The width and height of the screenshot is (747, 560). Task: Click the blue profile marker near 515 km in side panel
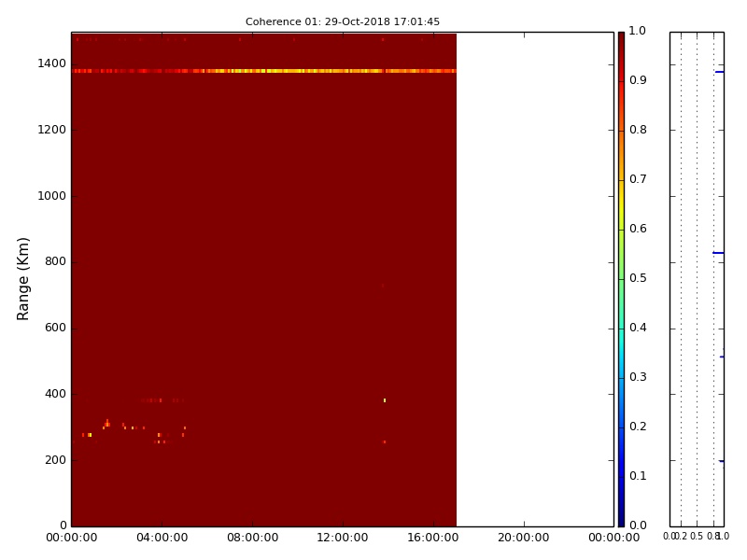click(722, 357)
